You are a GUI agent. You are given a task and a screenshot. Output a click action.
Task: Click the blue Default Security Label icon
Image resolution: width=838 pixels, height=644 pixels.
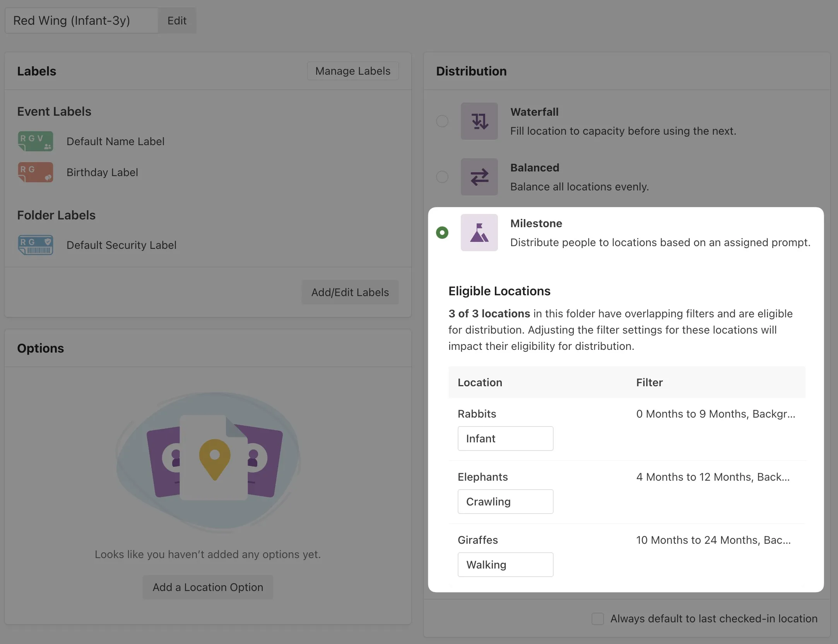point(35,245)
